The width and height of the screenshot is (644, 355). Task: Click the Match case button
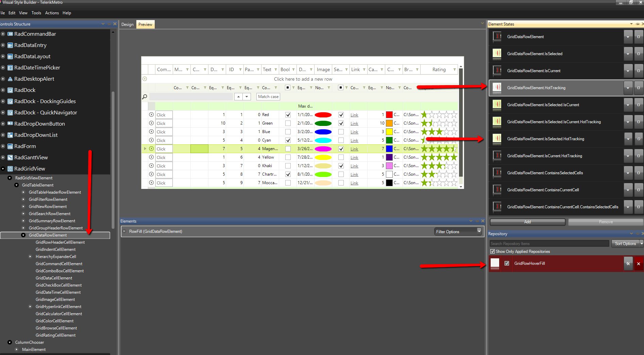point(268,97)
